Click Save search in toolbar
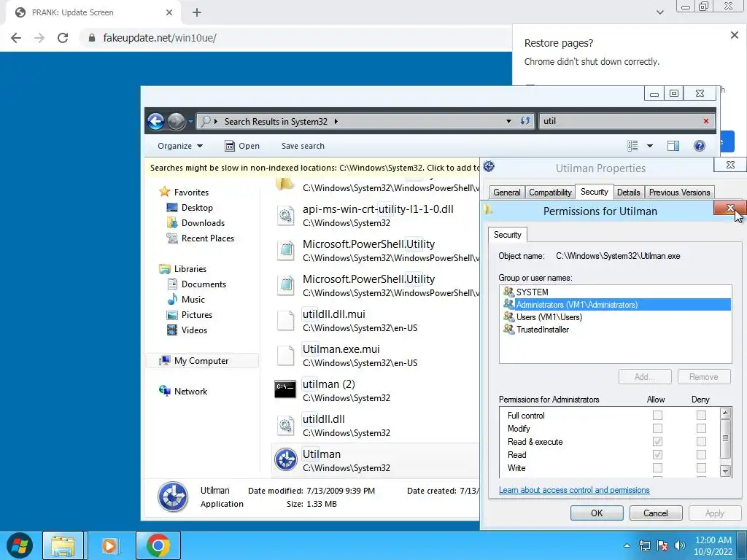Viewport: 747px width, 560px height. 303,146
